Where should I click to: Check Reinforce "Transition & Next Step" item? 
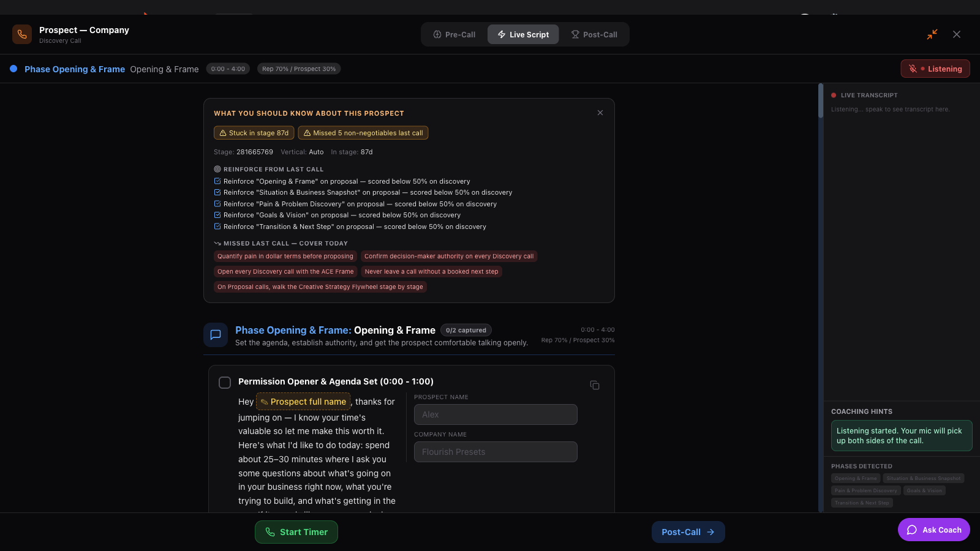(x=217, y=227)
